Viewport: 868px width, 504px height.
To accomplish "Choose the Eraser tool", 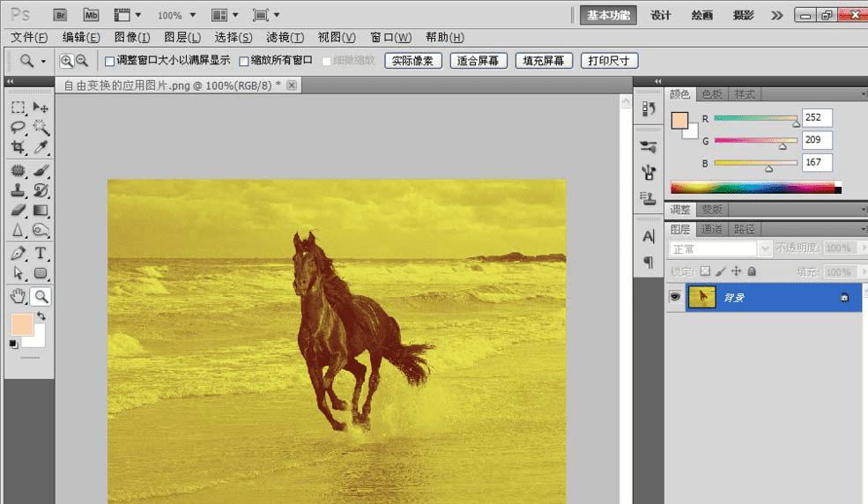I will [18, 210].
